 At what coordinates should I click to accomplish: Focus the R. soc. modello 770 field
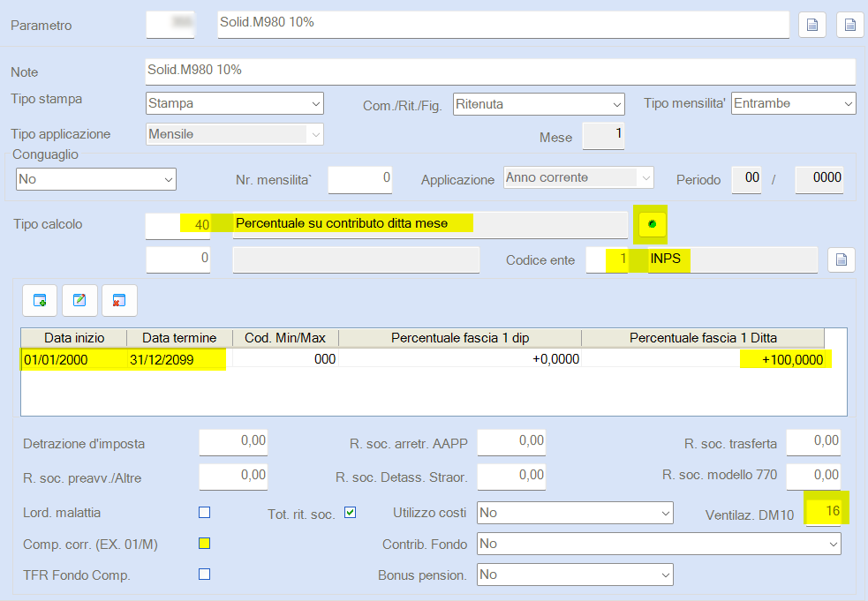813,477
